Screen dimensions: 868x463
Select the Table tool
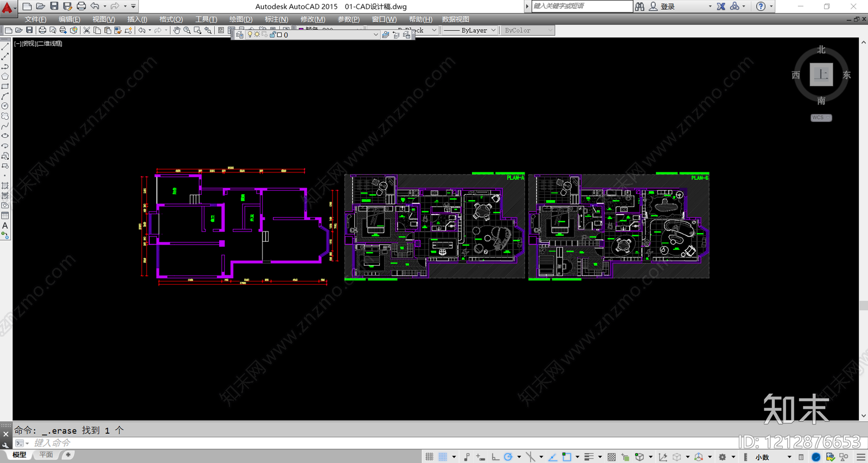coord(5,216)
